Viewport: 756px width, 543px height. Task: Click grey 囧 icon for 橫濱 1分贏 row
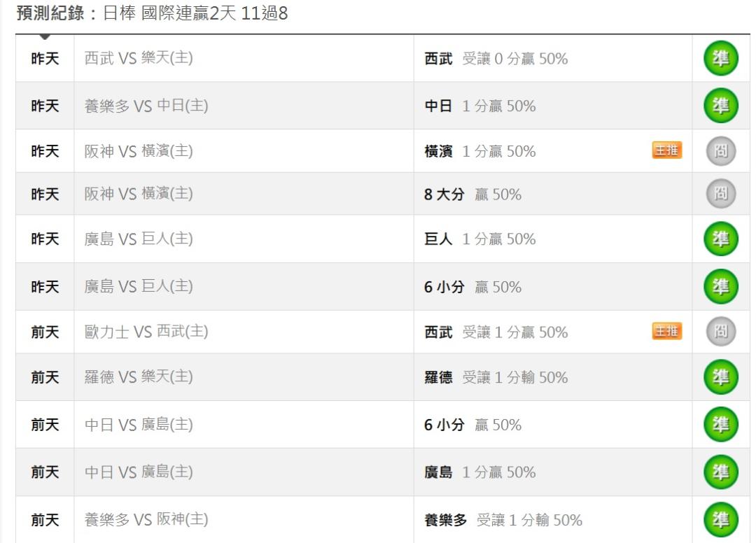coord(721,151)
